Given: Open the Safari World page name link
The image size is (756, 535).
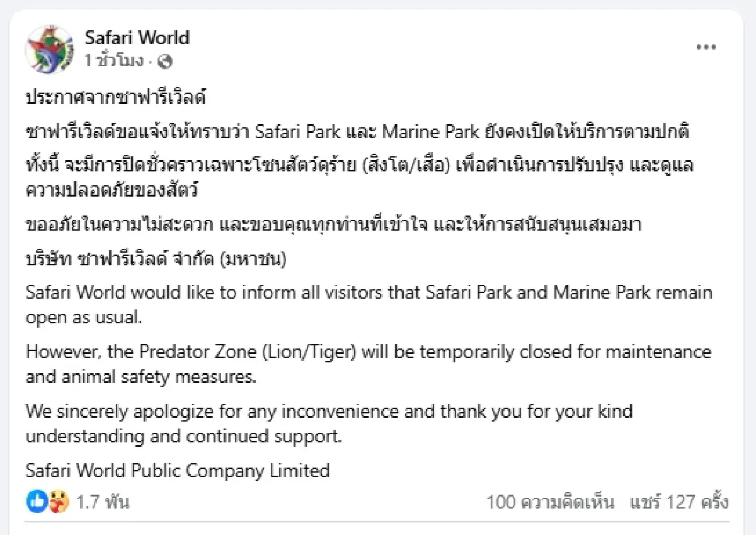Looking at the screenshot, I should coord(137,37).
